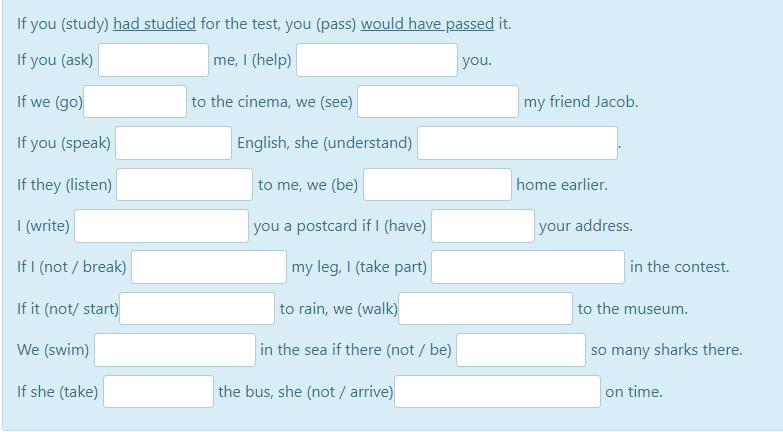Click the blank after "If you (speak)"

click(174, 143)
